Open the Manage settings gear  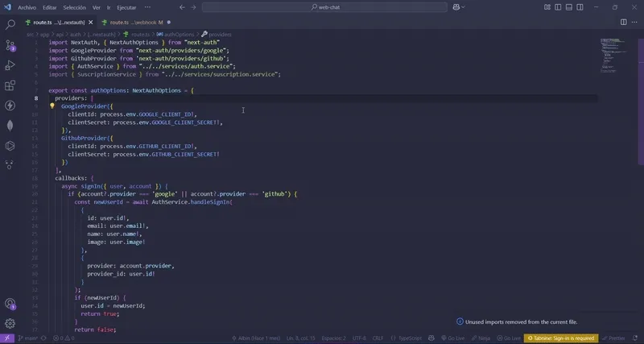[10, 323]
